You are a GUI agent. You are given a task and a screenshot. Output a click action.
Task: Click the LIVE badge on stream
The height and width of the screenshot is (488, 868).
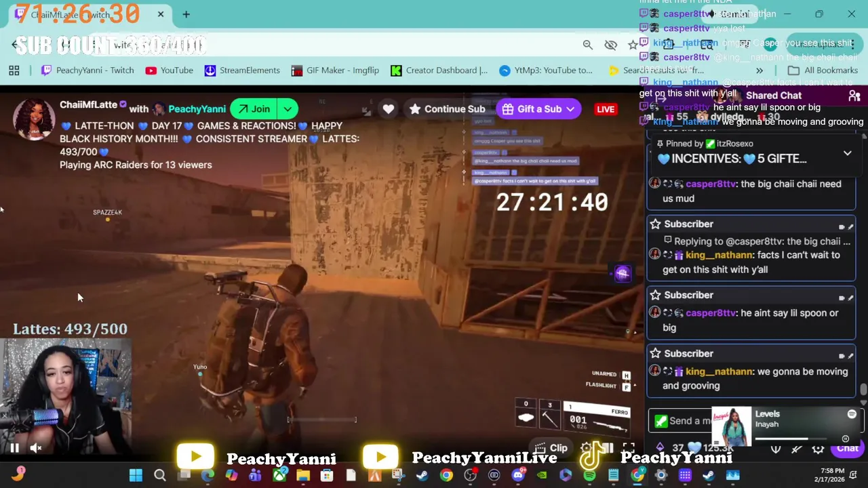[x=606, y=109]
